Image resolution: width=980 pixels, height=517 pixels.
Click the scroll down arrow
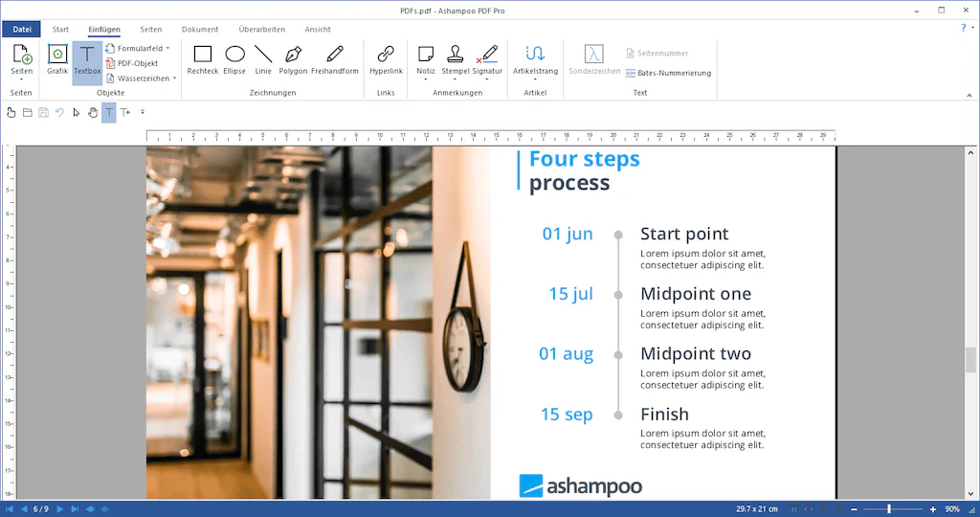coord(970,494)
